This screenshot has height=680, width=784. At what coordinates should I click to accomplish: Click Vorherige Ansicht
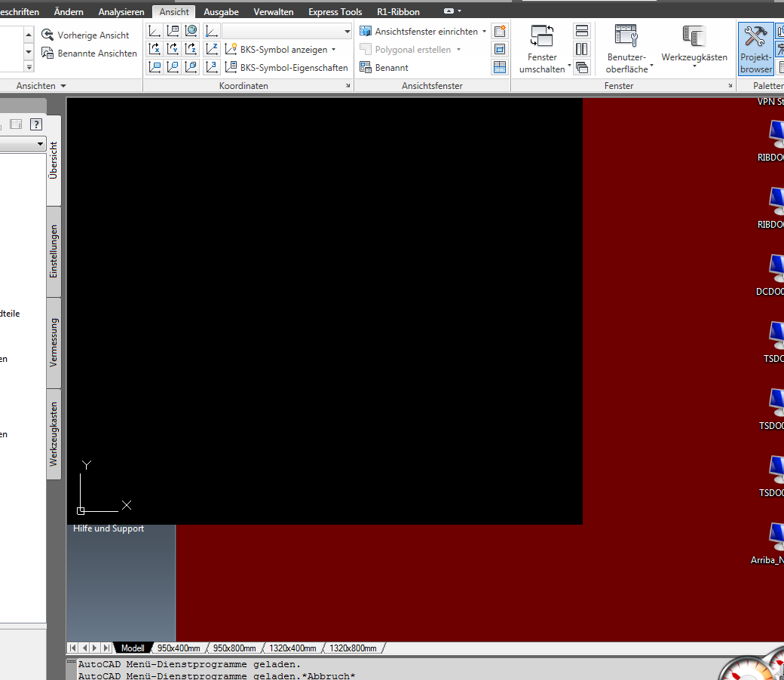[85, 35]
